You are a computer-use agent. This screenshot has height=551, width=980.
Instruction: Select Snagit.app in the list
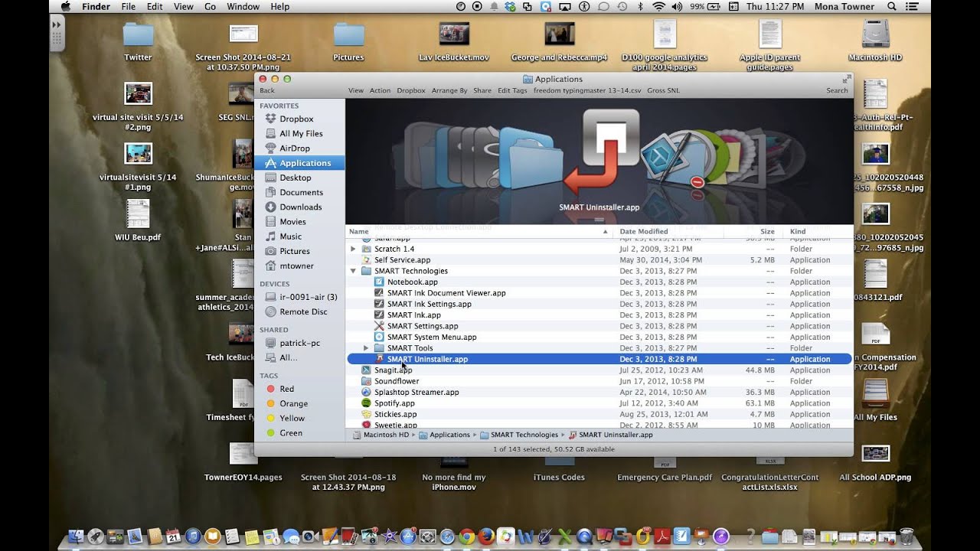pos(393,370)
